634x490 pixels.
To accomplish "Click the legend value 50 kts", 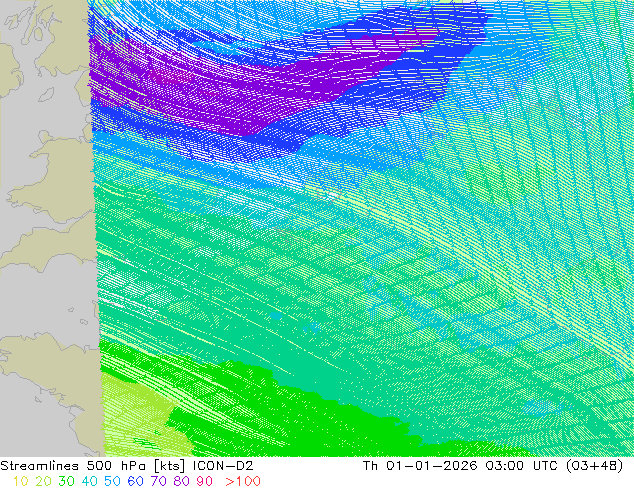I will 112,482.
